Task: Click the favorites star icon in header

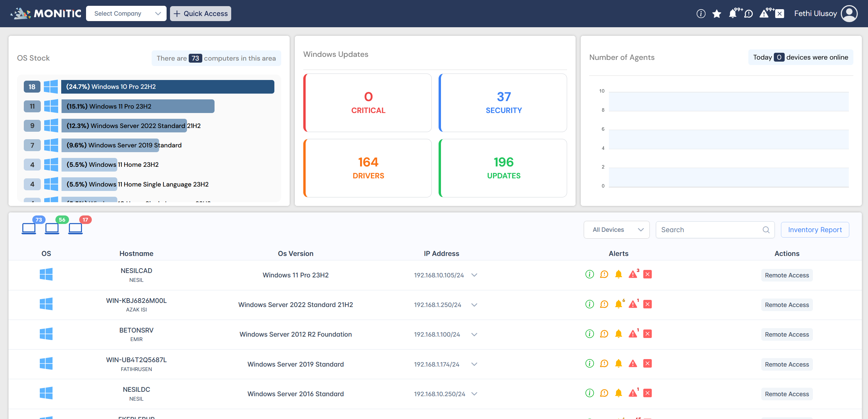Action: [x=717, y=14]
